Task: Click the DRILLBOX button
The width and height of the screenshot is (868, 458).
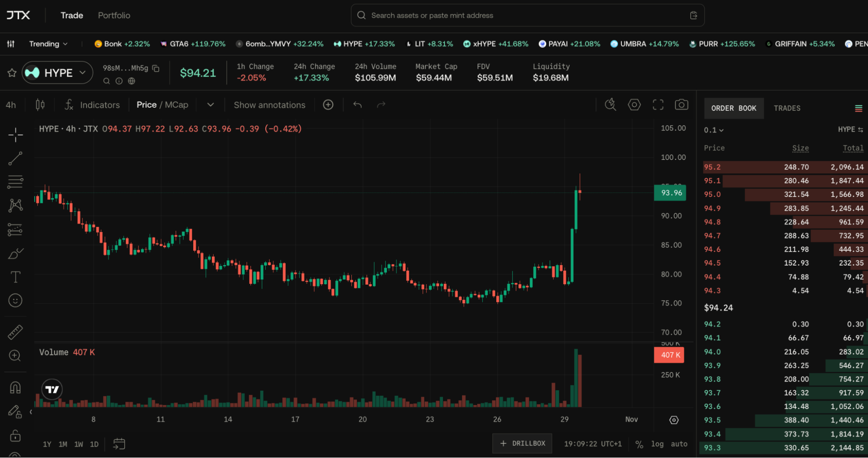Action: (522, 443)
